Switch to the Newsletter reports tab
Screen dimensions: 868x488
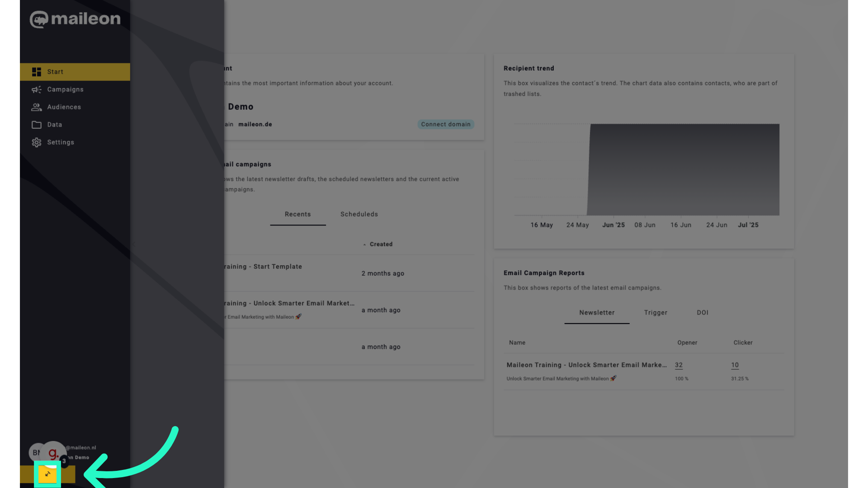click(x=597, y=313)
